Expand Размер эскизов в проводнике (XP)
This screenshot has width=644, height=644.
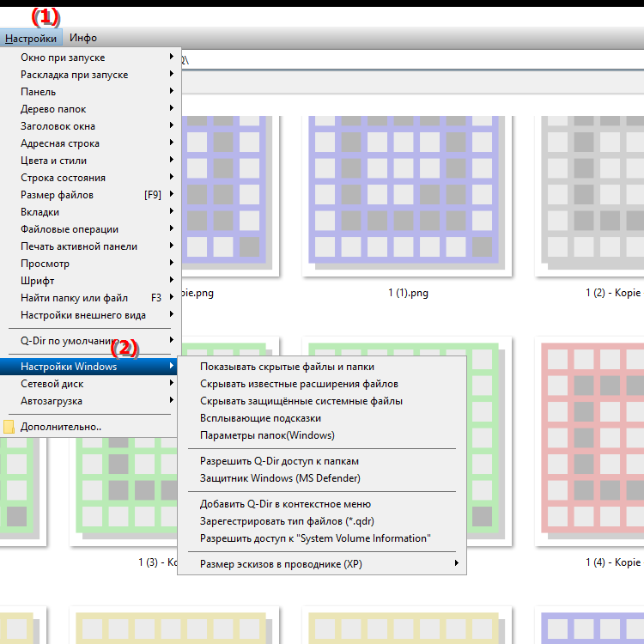click(322, 564)
